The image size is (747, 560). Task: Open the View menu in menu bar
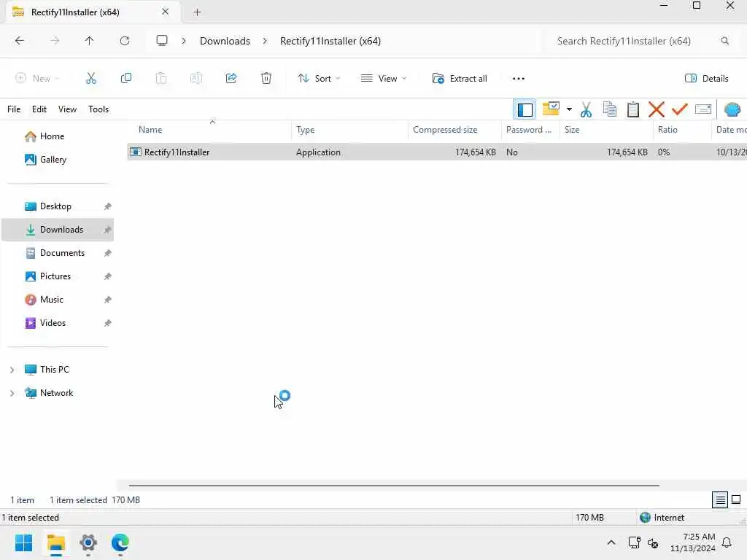67,109
